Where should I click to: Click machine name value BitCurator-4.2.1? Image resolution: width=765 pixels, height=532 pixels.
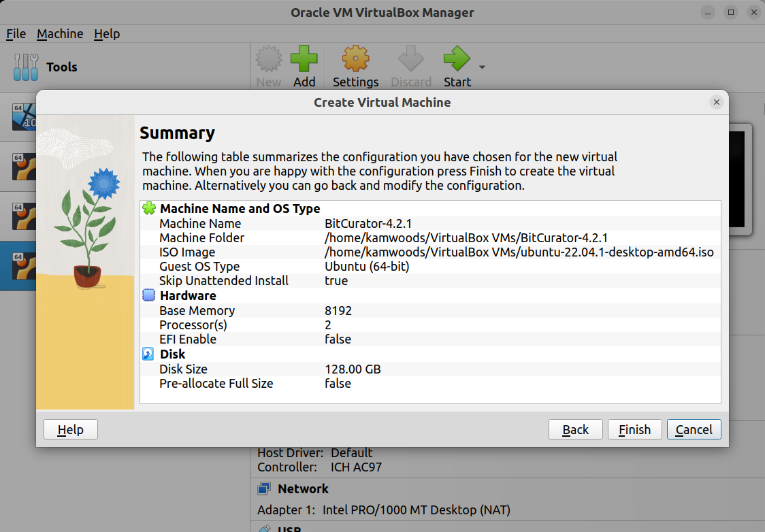point(368,223)
